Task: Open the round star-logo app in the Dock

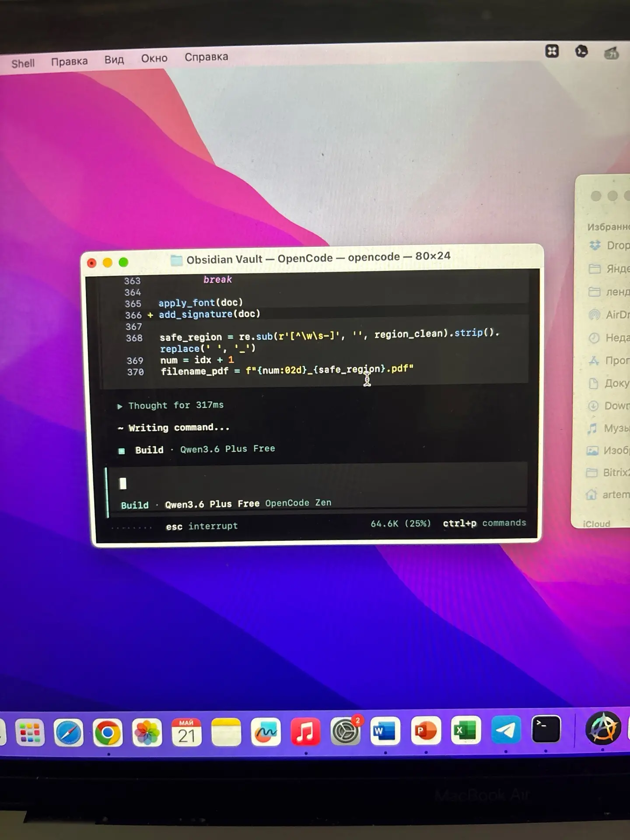Action: [603, 728]
